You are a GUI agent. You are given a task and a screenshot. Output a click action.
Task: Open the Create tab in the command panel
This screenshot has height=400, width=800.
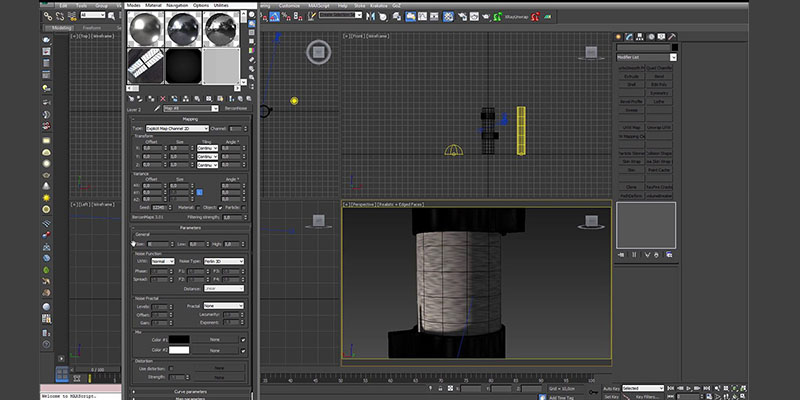(618, 37)
